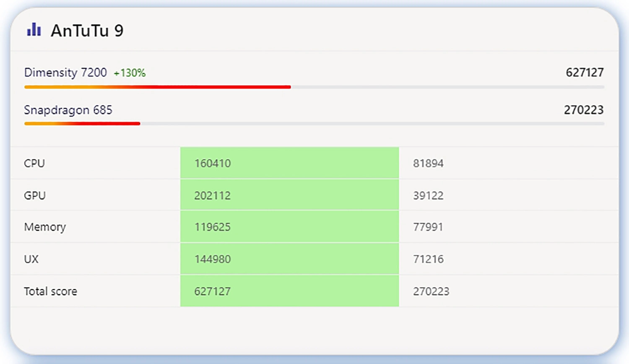Select the CPU row label
The image size is (629, 364).
(34, 163)
